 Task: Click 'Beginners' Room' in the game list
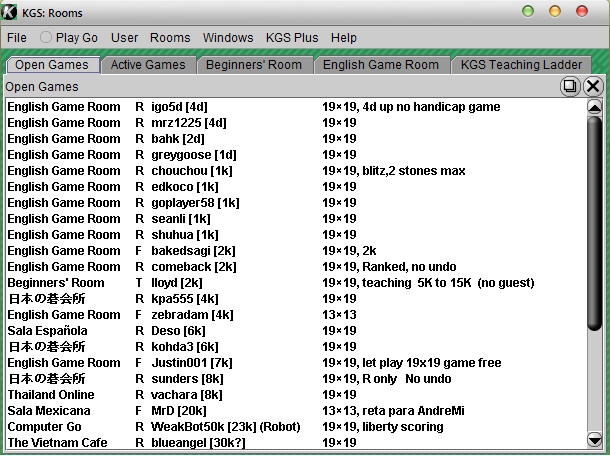click(56, 282)
